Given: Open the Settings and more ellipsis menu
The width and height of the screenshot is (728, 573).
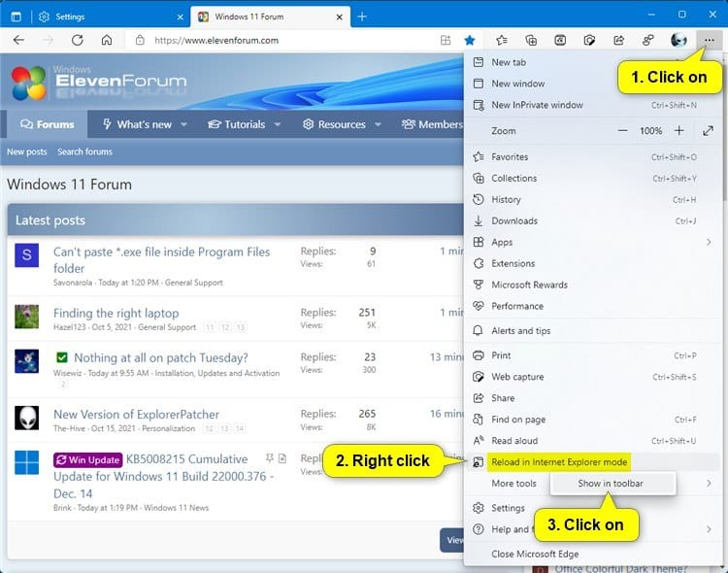Looking at the screenshot, I should click(x=709, y=41).
